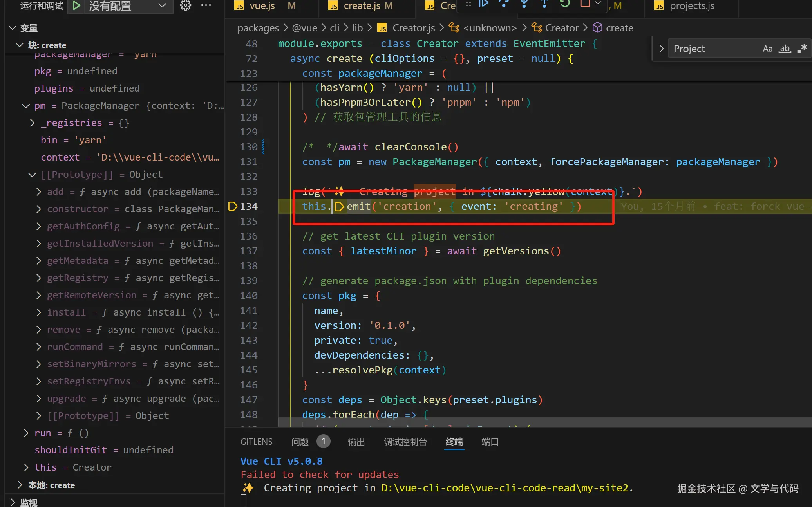Click the Step Over debug icon
Screen dimensions: 812x507
[504, 4]
